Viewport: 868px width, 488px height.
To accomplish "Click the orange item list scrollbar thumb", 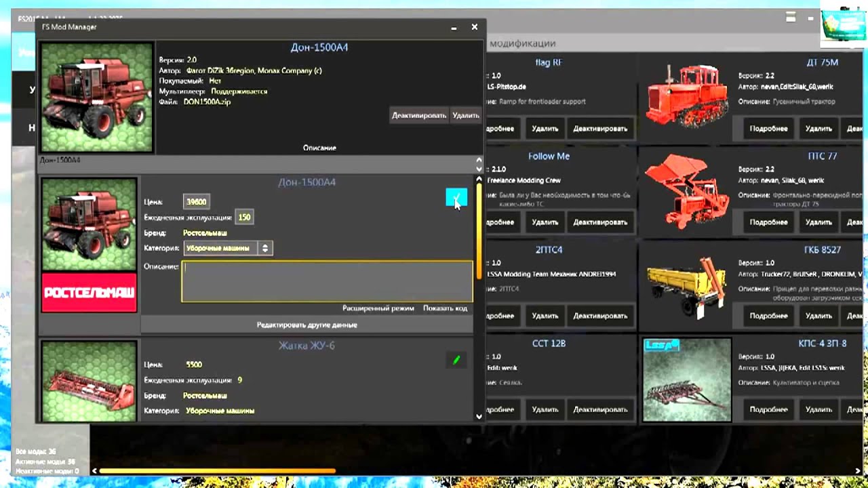I will click(479, 230).
